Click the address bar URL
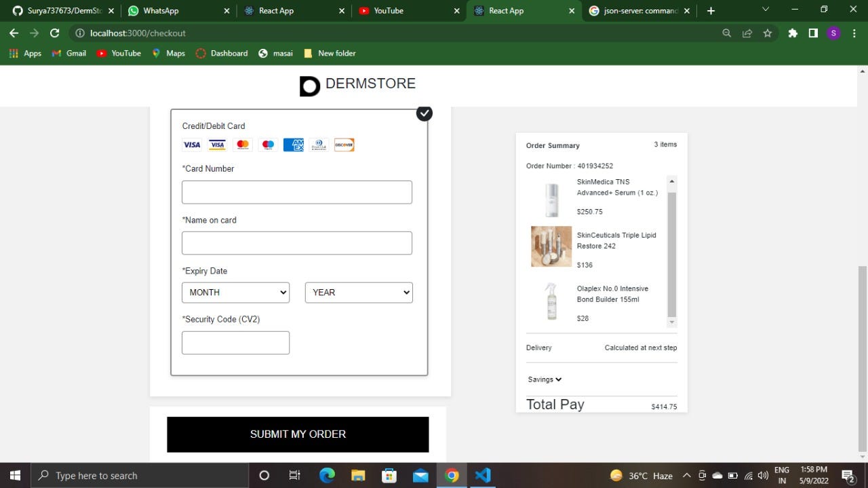The height and width of the screenshot is (488, 868). click(138, 33)
